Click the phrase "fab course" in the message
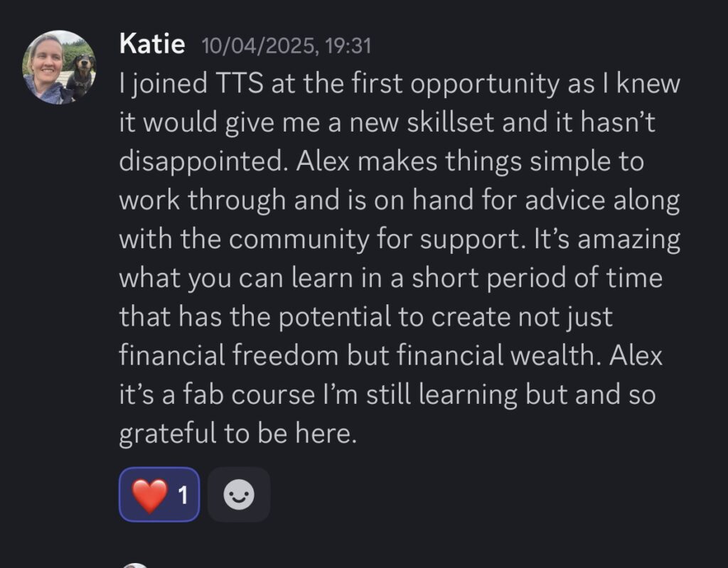 [x=249, y=395]
